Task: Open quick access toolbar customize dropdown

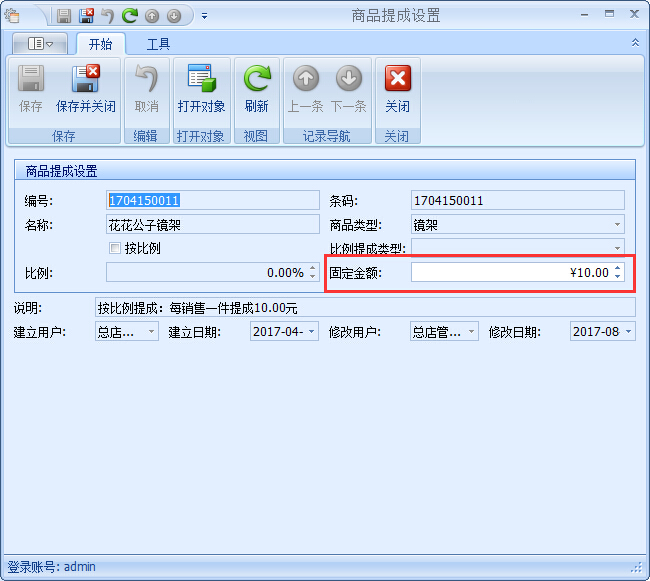Action: [204, 16]
